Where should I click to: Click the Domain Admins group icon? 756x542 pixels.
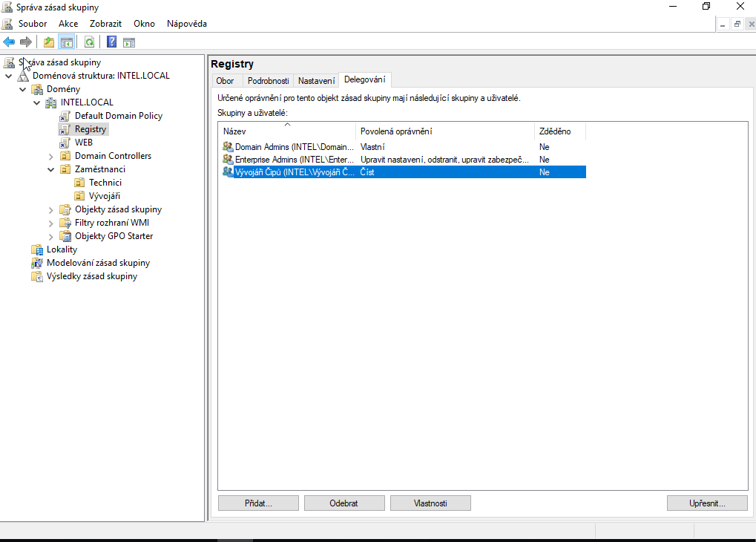point(228,147)
